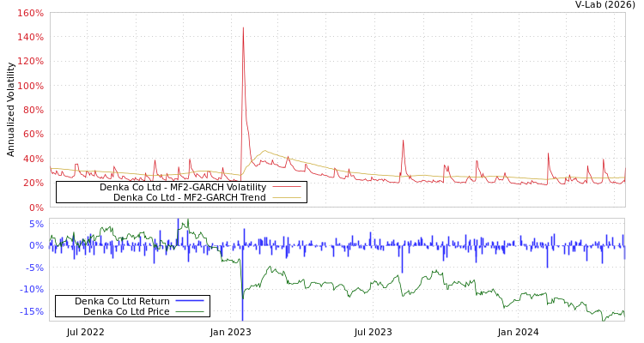Click the 160% label on the volatility axis
644x343 pixels.
pyautogui.click(x=30, y=14)
